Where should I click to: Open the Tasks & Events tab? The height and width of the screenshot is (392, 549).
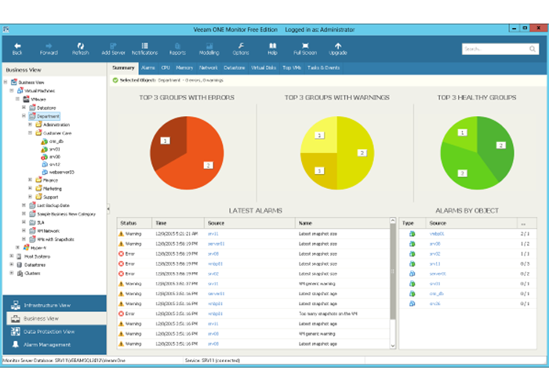(323, 68)
